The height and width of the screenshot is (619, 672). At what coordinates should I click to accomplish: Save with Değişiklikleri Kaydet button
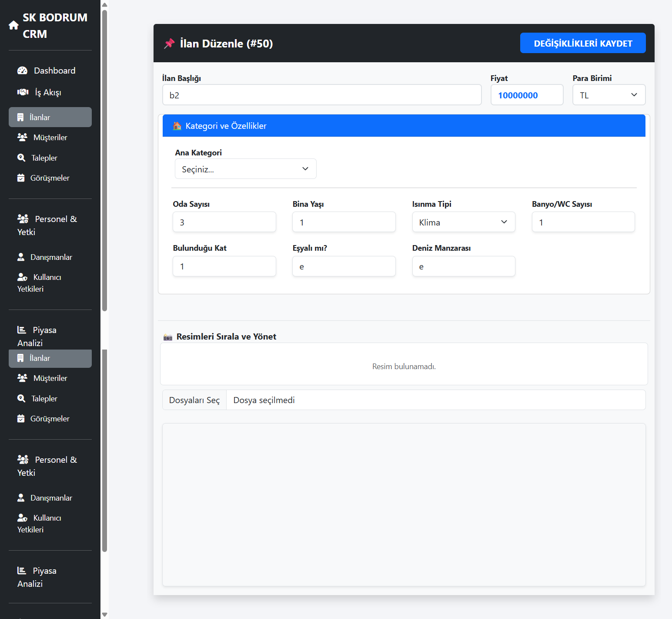[582, 44]
